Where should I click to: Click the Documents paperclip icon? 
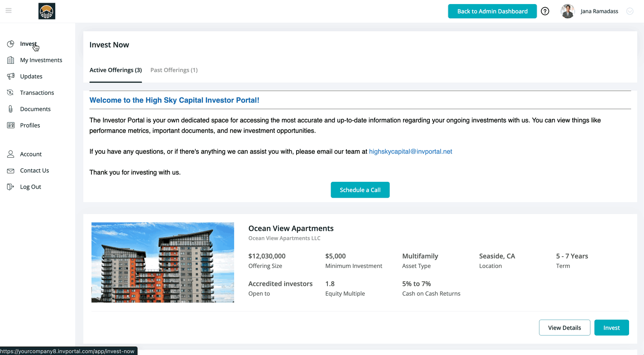(10, 109)
